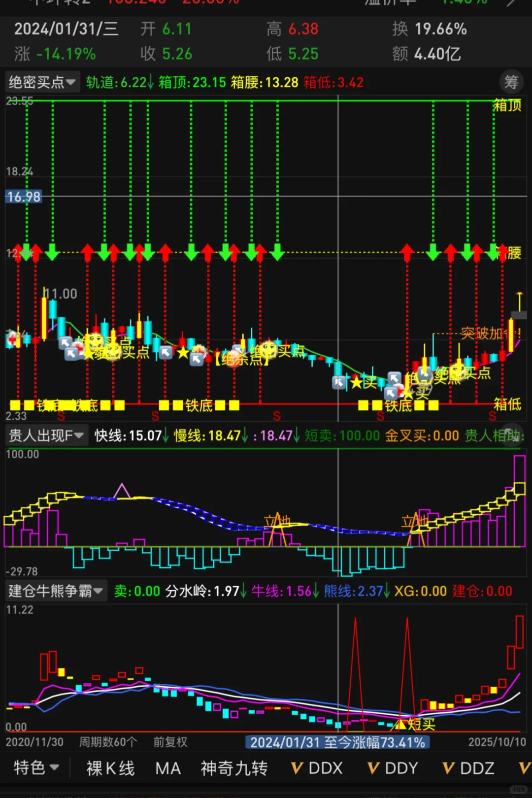The width and height of the screenshot is (532, 798).
Task: Tap the 箱腰:13.28 value
Action: (x=265, y=82)
